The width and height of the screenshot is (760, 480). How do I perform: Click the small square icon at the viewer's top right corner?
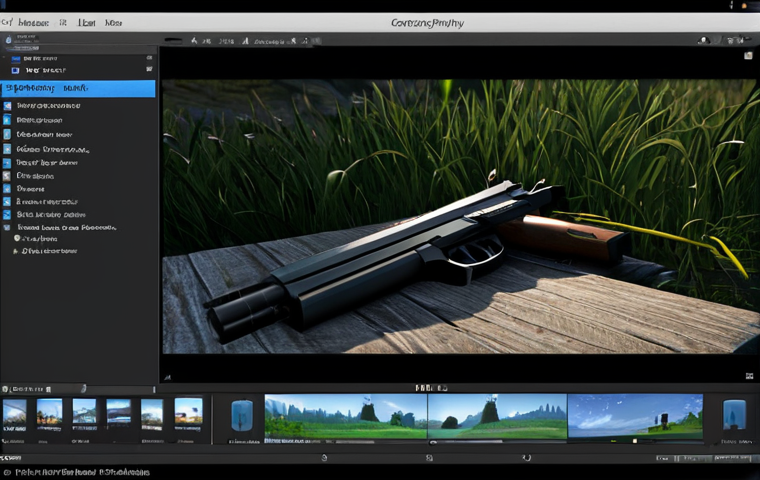[x=748, y=55]
